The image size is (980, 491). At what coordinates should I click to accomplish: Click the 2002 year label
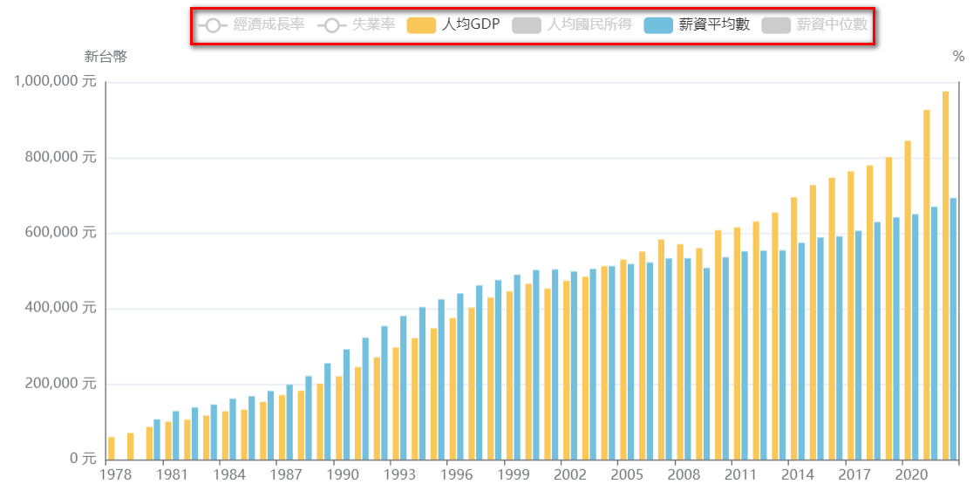(570, 475)
